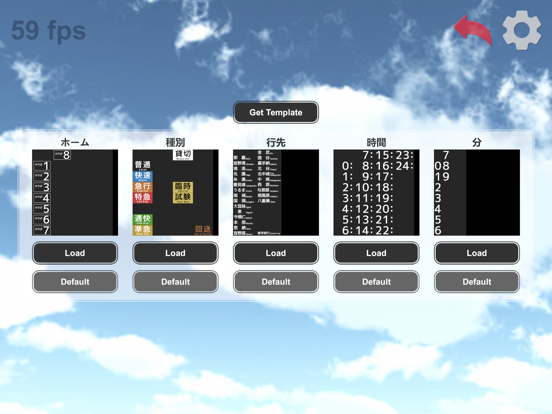Reset 分 to Default

(477, 282)
